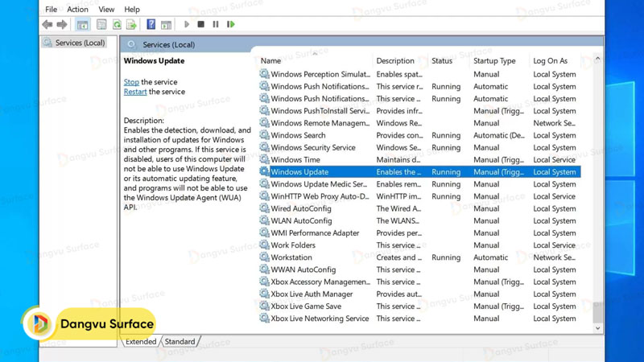Open the File menu
This screenshot has height=362, width=644.
click(51, 9)
